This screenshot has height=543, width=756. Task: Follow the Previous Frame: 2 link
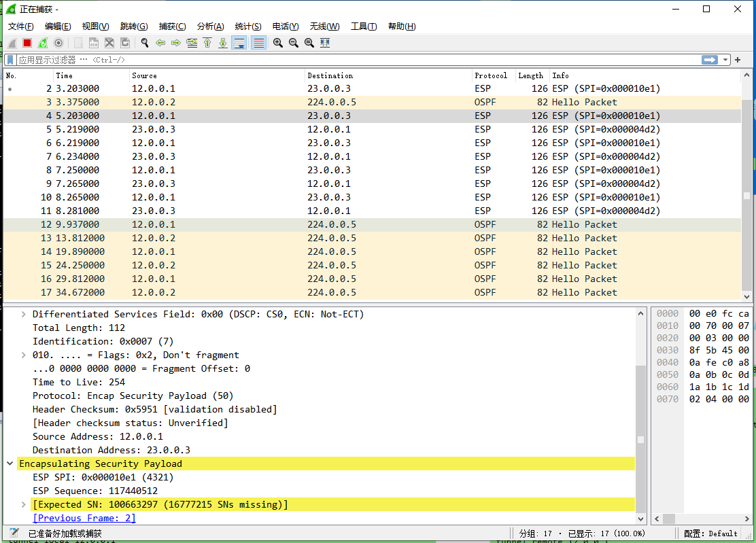[x=84, y=518]
